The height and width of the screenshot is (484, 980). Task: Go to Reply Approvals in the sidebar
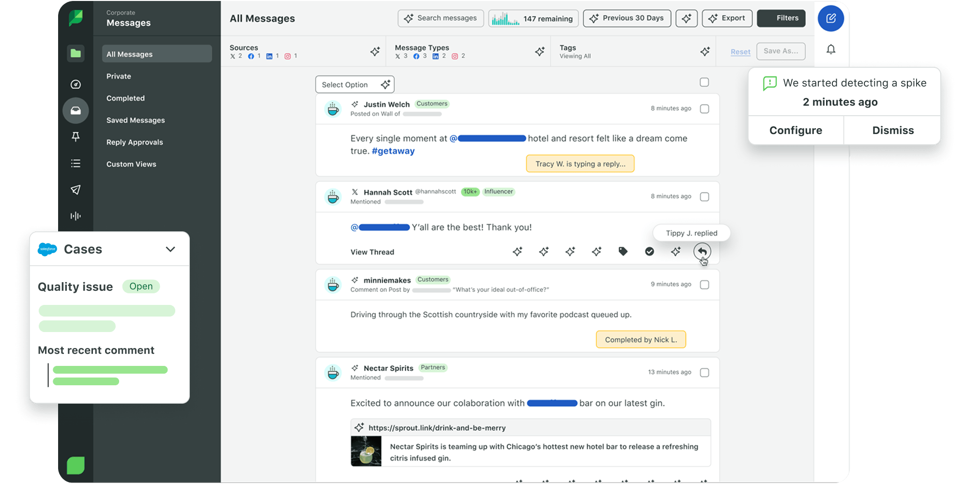point(135,142)
